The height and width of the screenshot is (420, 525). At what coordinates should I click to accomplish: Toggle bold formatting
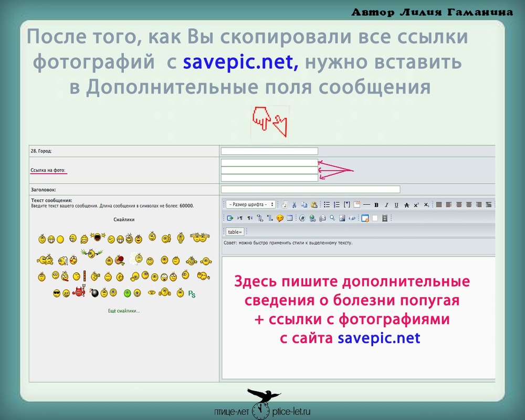click(376, 205)
